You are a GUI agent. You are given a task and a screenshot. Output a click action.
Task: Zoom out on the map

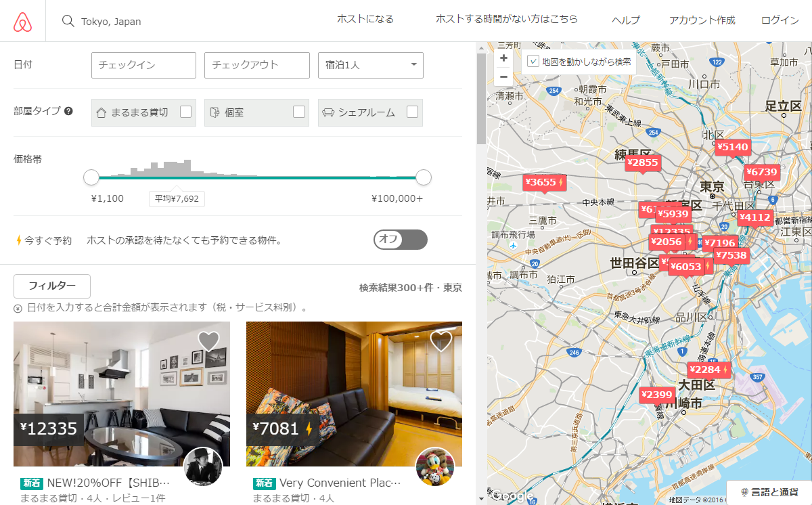[503, 76]
